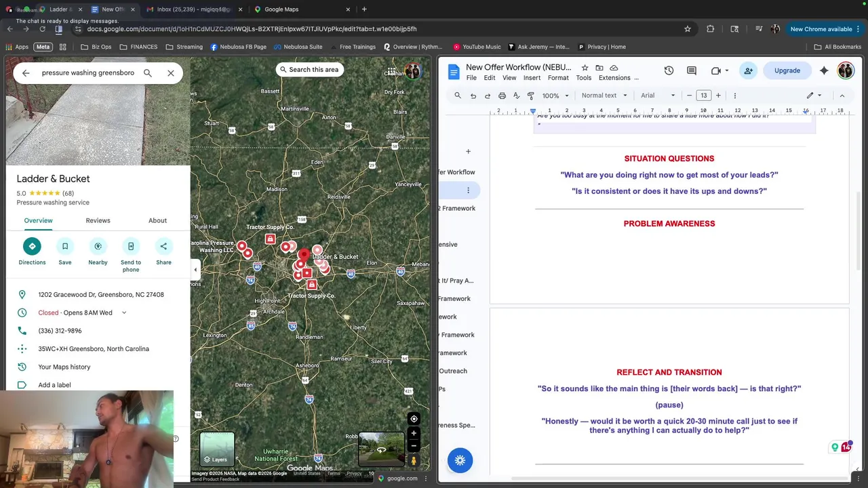
Task: Check the cloud document status icon
Action: tap(614, 68)
